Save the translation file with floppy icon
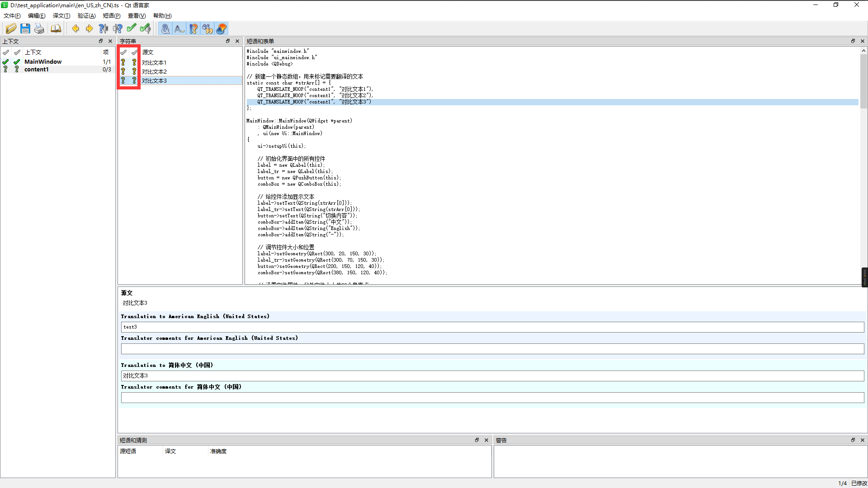The image size is (868, 488). [x=25, y=29]
